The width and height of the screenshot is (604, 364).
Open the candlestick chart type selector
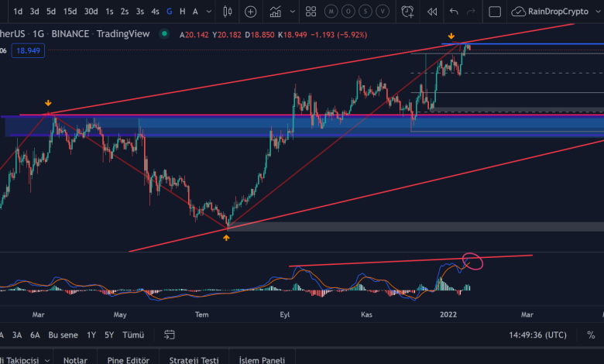tap(227, 12)
